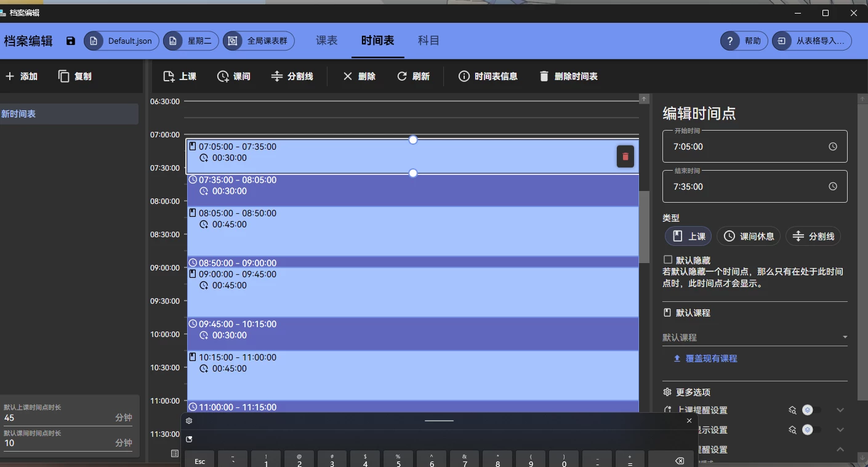Open 时间表信息 timetable info

coord(488,76)
